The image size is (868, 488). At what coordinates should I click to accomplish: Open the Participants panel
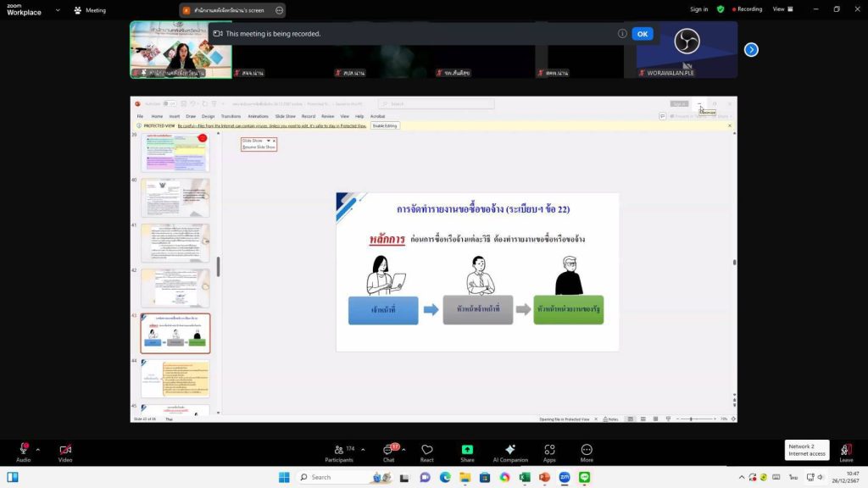point(339,449)
